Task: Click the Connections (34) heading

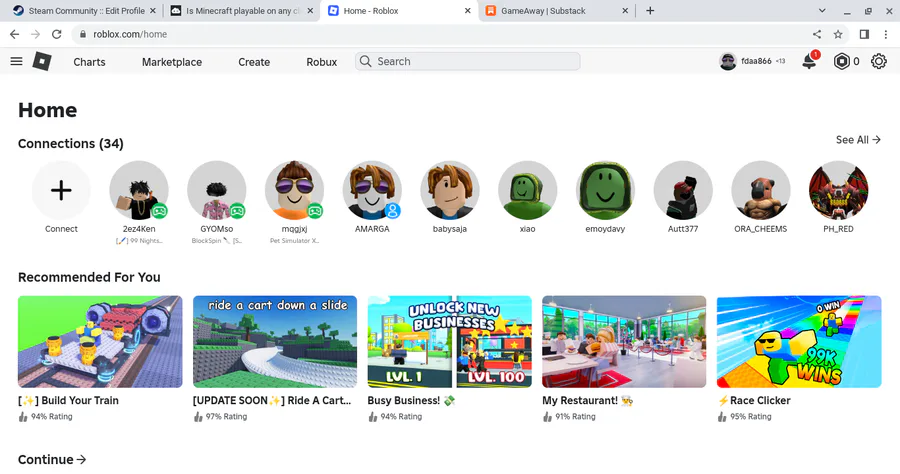Action: point(71,143)
